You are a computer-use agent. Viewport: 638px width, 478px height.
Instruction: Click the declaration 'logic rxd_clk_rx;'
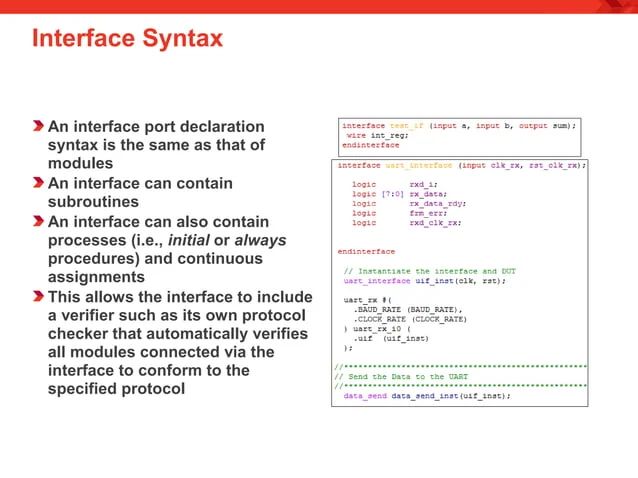point(406,223)
